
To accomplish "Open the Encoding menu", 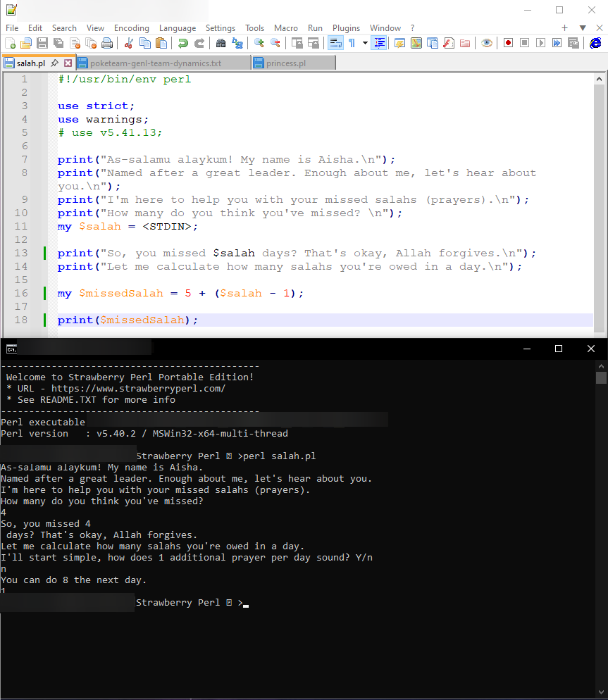I will [132, 28].
